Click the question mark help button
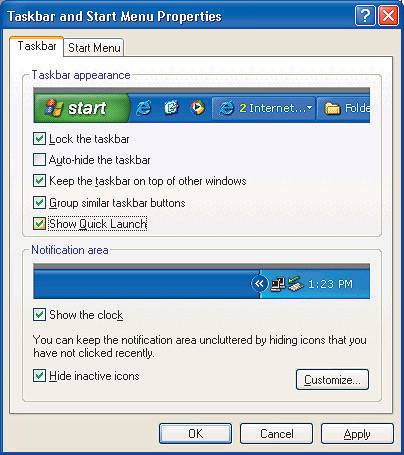 pos(365,16)
